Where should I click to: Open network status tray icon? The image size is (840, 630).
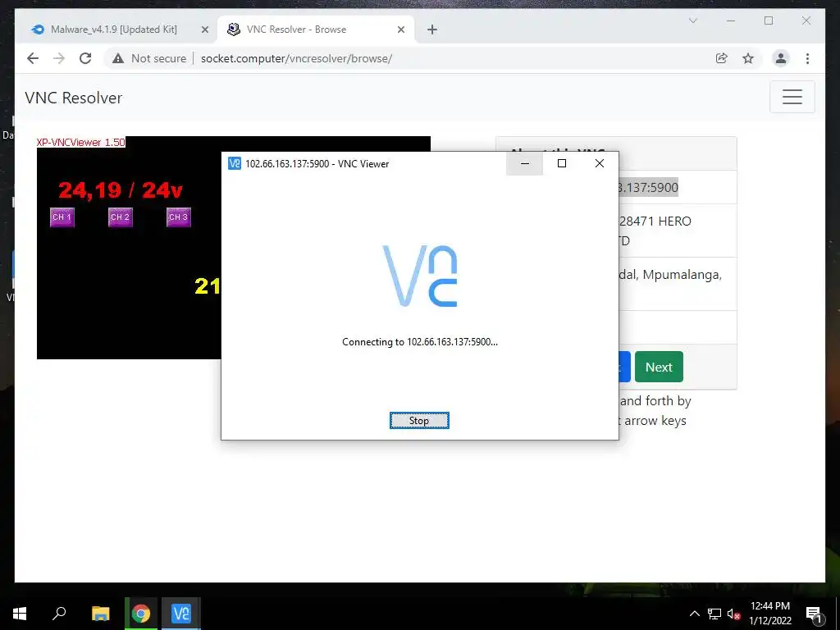point(714,614)
